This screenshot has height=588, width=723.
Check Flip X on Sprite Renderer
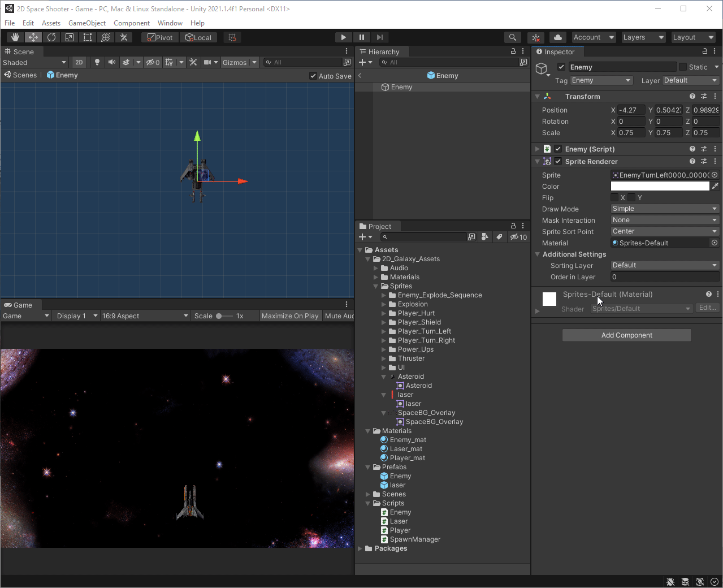[x=614, y=197]
